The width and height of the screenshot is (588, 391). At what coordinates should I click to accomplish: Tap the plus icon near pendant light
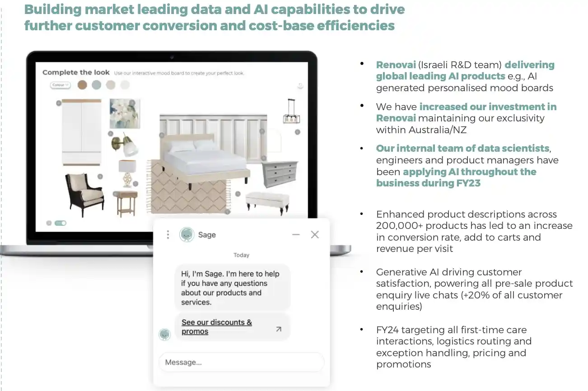[x=298, y=132]
